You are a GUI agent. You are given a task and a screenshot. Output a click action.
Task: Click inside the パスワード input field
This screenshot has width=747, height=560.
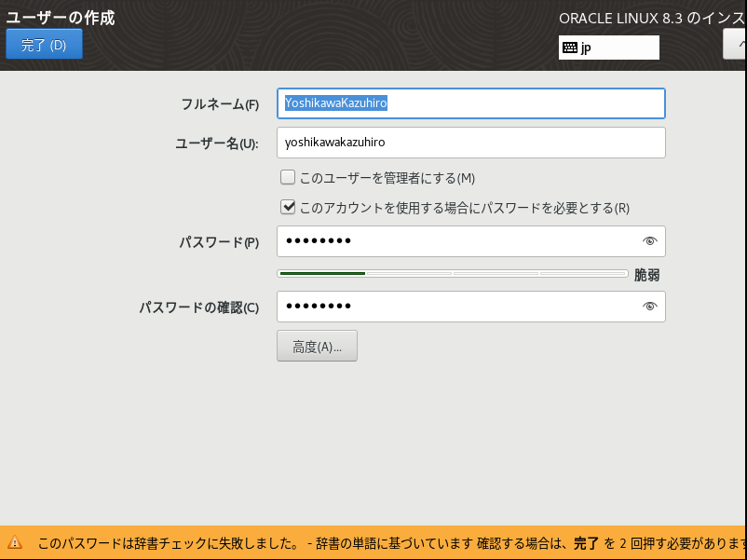(456, 241)
